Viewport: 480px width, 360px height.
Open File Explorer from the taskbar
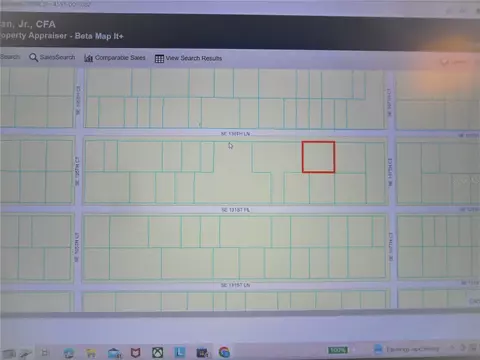coord(91,352)
